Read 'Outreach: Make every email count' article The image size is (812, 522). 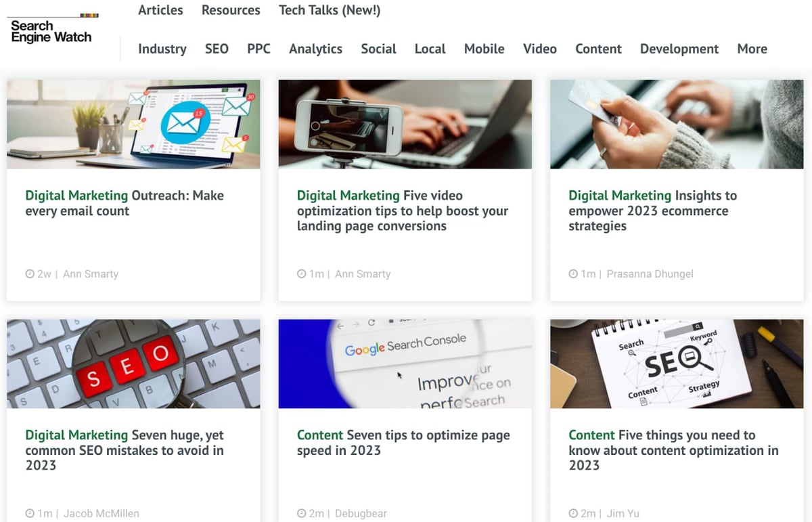coord(125,203)
